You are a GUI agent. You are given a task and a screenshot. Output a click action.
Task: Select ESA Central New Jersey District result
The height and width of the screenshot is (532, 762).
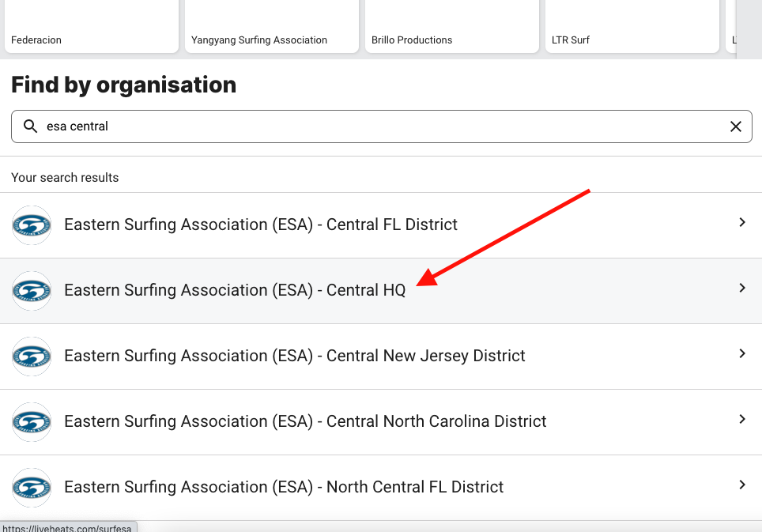[381, 357]
